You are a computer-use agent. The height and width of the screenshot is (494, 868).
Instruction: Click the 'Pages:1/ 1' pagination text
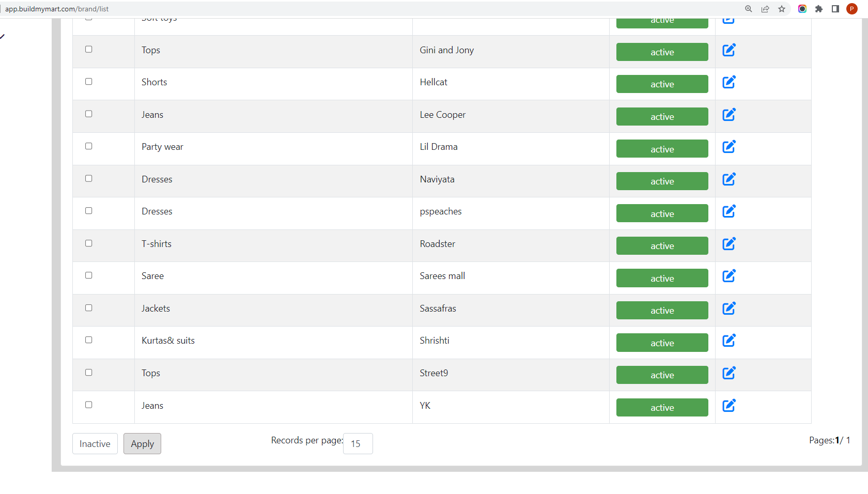[829, 440]
